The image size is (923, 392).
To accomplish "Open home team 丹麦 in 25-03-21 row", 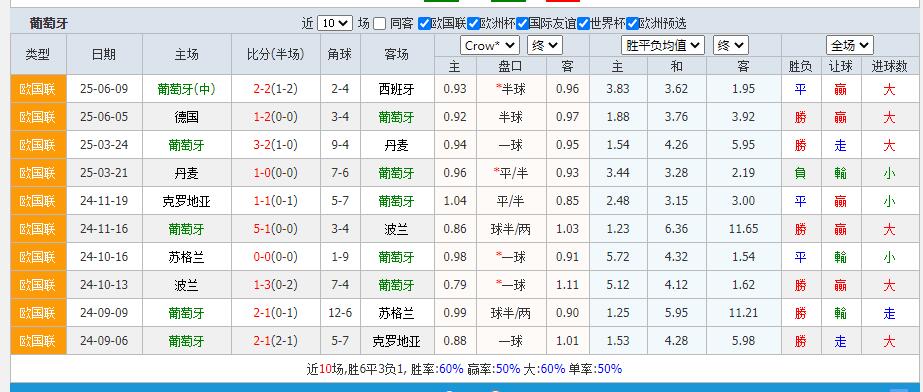I will pyautogui.click(x=187, y=173).
